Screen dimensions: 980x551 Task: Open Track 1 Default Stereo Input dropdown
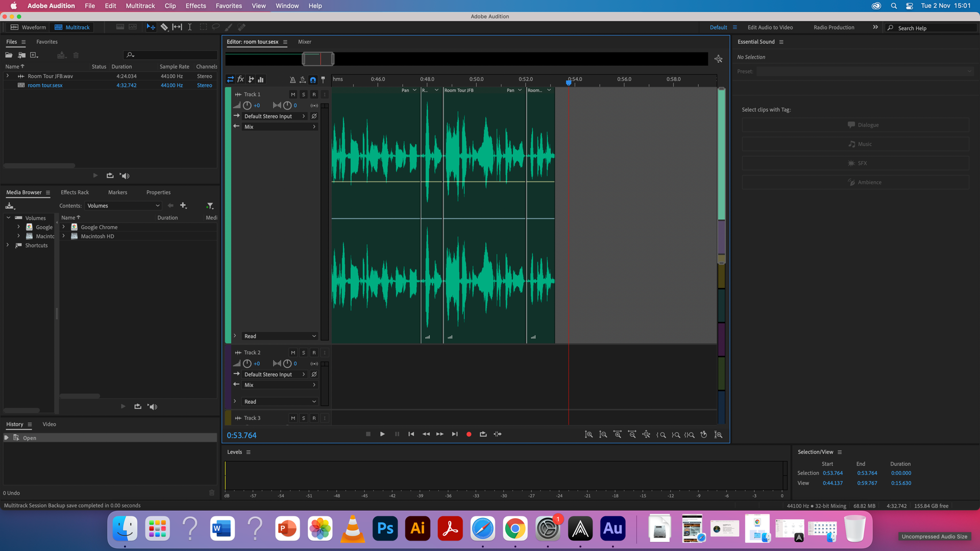[274, 116]
